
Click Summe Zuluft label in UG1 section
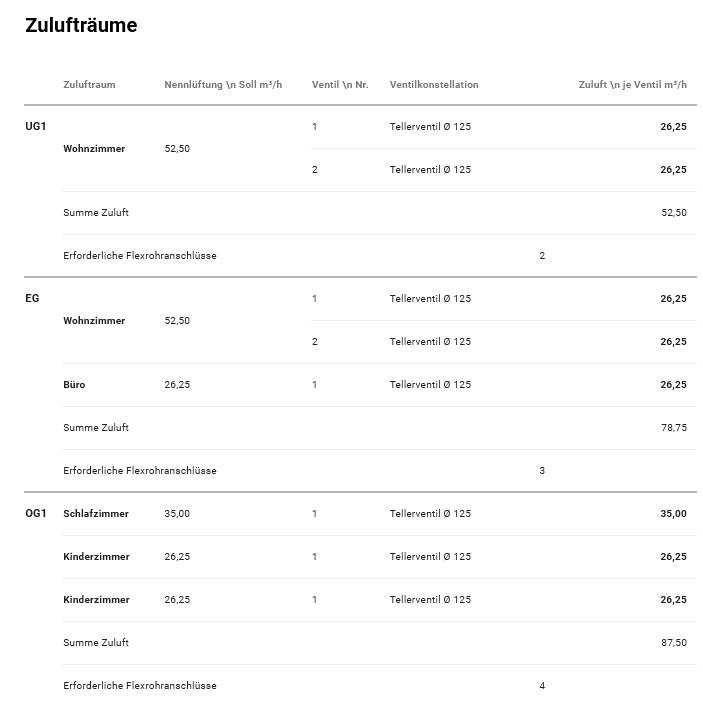(96, 213)
